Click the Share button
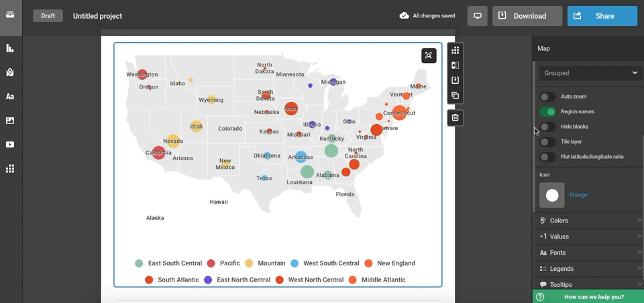This screenshot has width=644, height=303. tap(602, 16)
